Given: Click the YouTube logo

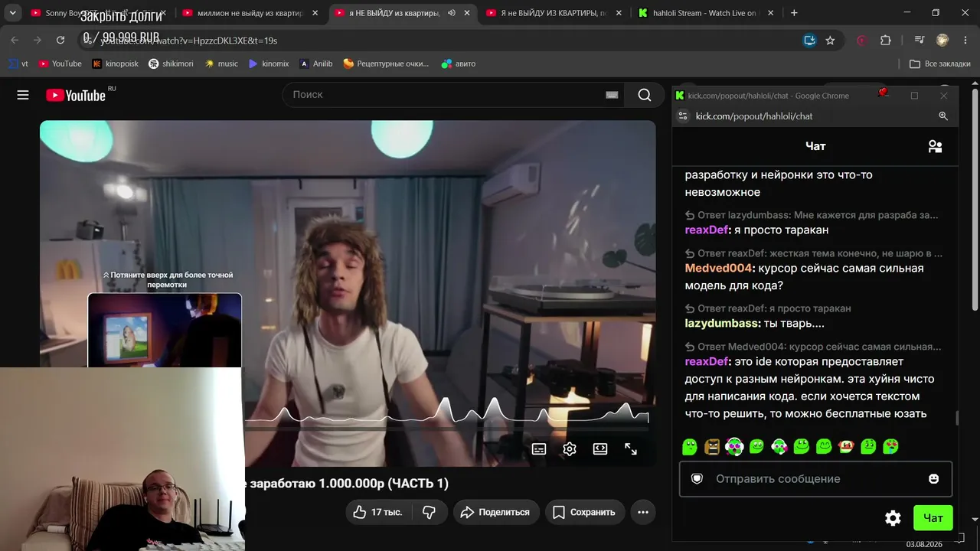Looking at the screenshot, I should click(76, 95).
